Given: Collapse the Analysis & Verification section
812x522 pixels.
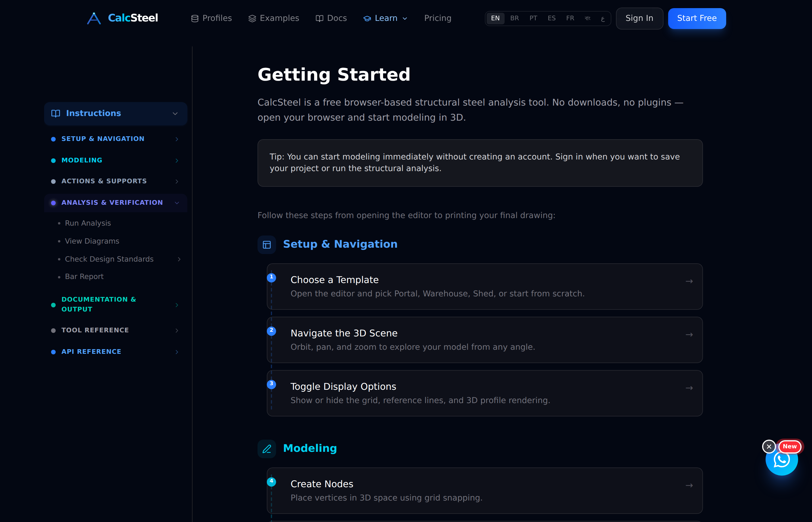Looking at the screenshot, I should click(115, 203).
